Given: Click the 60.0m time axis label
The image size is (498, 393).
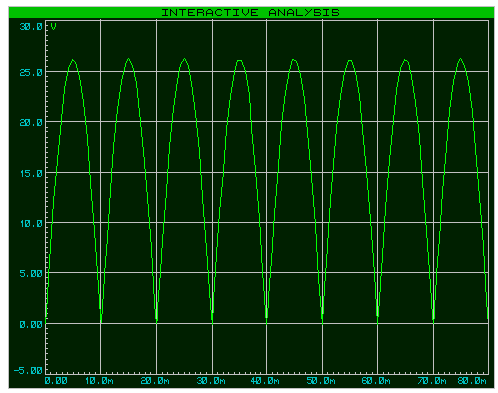Looking at the screenshot, I should coord(376,381).
